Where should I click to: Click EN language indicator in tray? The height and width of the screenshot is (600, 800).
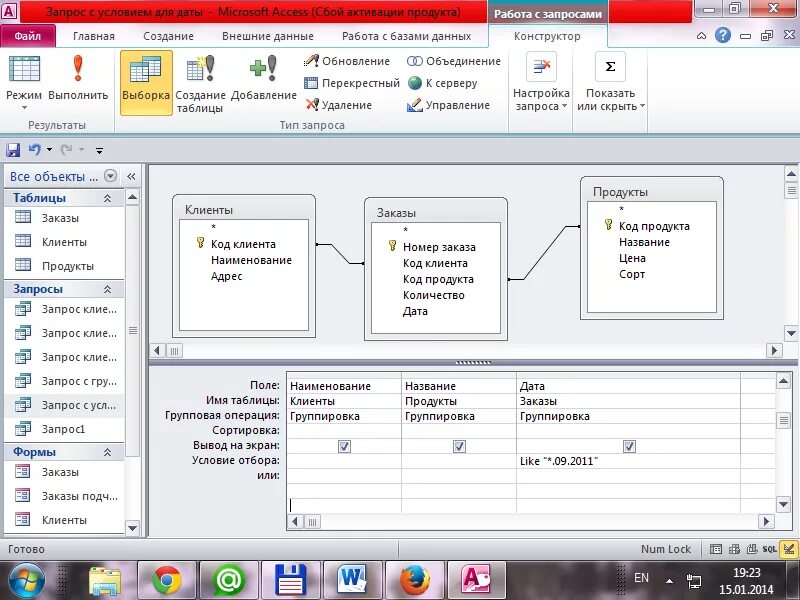point(641,578)
